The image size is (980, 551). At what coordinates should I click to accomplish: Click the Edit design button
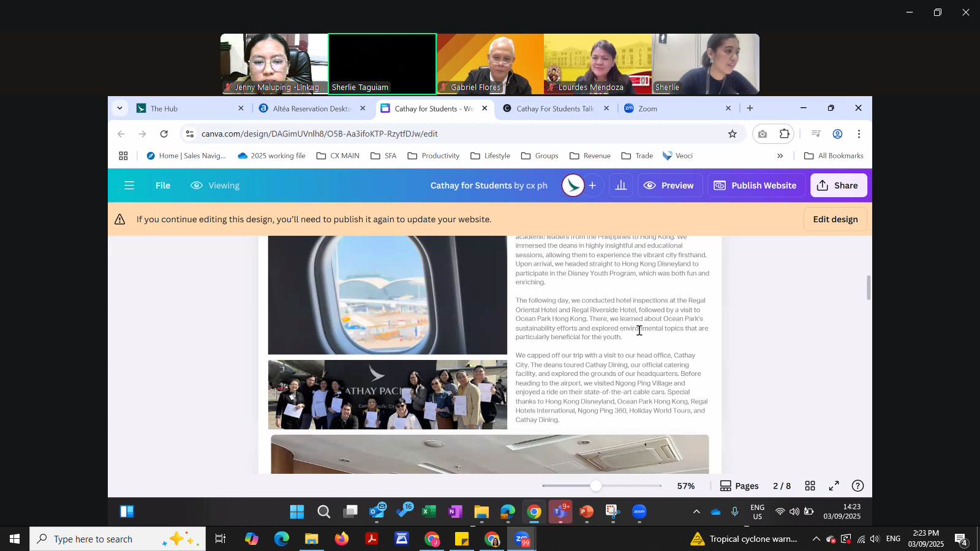(835, 219)
